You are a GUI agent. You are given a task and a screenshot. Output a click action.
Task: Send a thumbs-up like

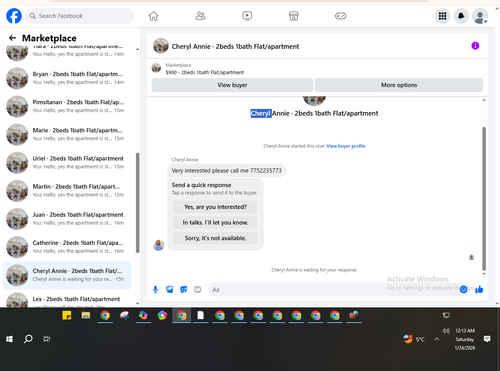tap(479, 289)
